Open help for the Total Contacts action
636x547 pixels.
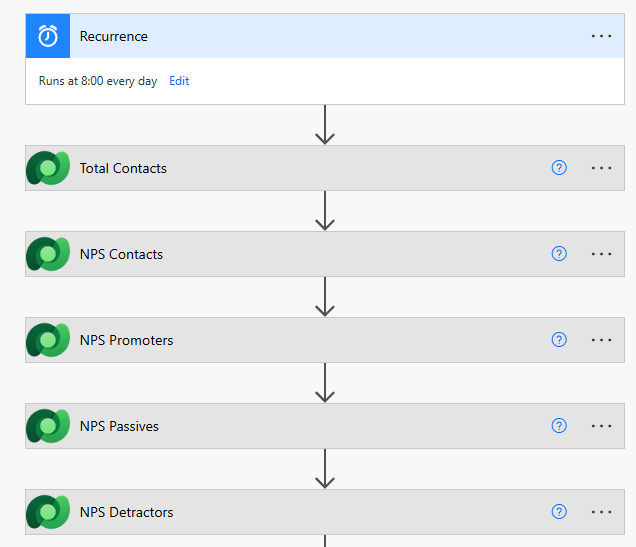point(559,168)
